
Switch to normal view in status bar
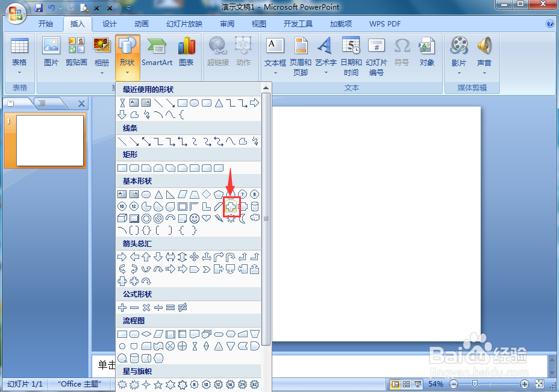pyautogui.click(x=395, y=384)
